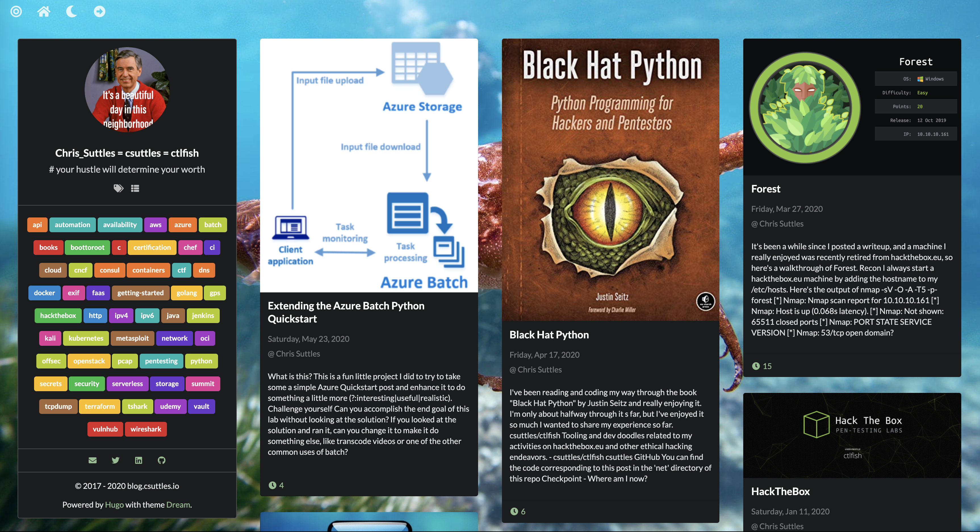Open the LinkedIn icon in sidebar footer

click(139, 460)
